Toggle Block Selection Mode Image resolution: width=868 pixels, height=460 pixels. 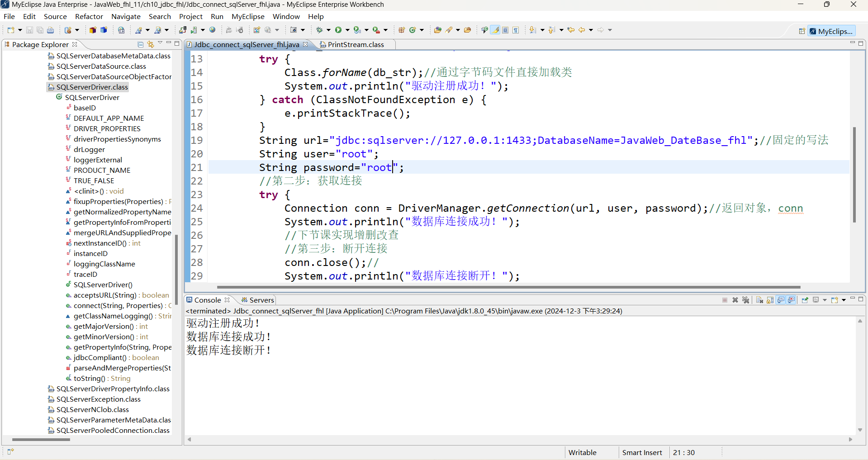(x=505, y=30)
